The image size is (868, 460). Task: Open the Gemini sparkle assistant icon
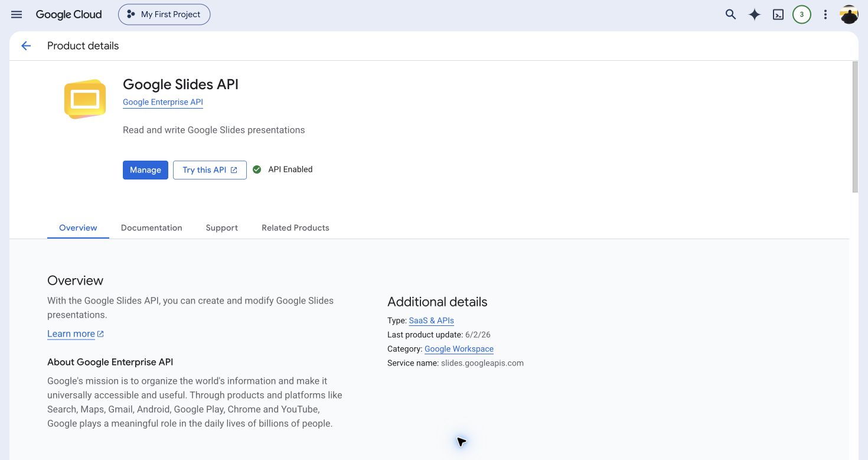(x=754, y=15)
